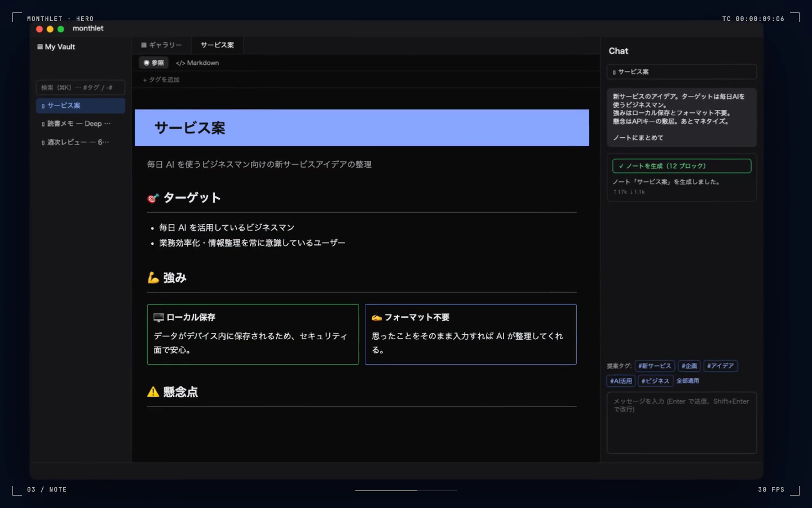Open 週次レビュー note in sidebar

tap(81, 142)
